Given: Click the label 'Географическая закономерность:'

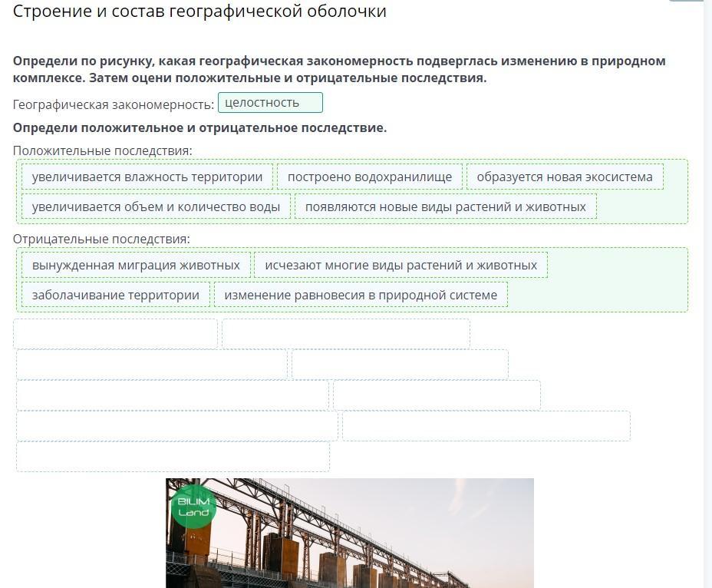Looking at the screenshot, I should coord(114,104).
